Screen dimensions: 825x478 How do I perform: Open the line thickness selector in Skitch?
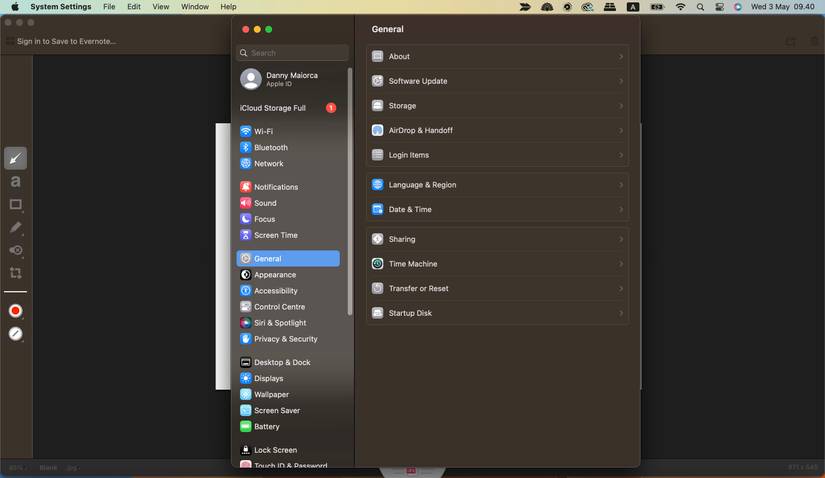(15, 334)
